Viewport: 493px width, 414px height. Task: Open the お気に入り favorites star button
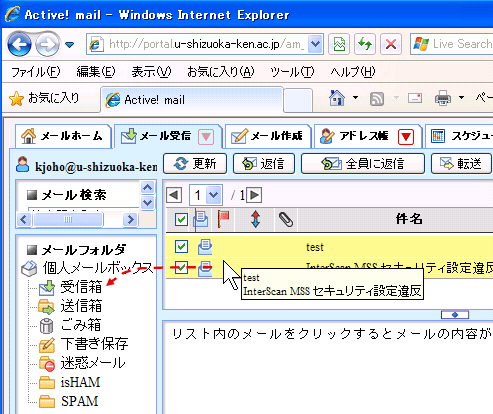(44, 98)
